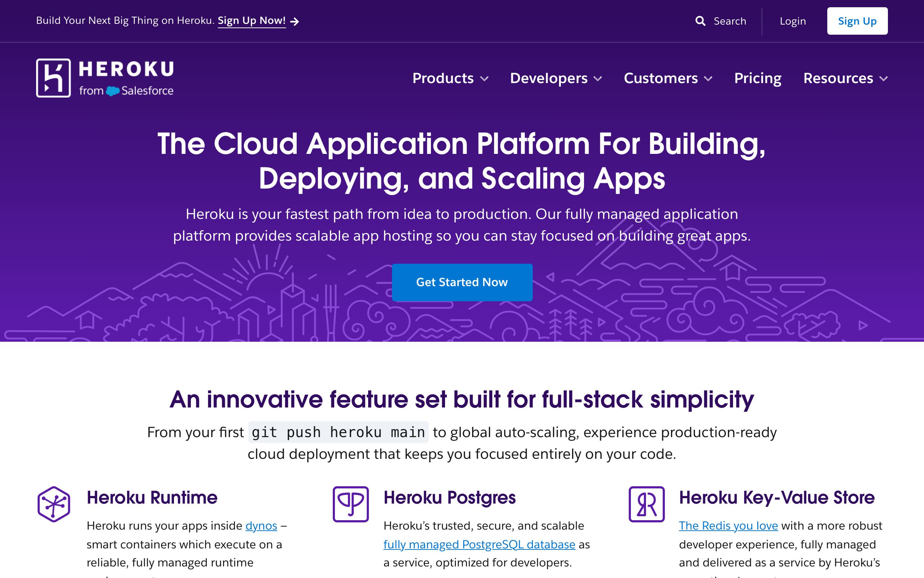Follow the dynos link
This screenshot has width=924, height=578.
pyautogui.click(x=261, y=526)
